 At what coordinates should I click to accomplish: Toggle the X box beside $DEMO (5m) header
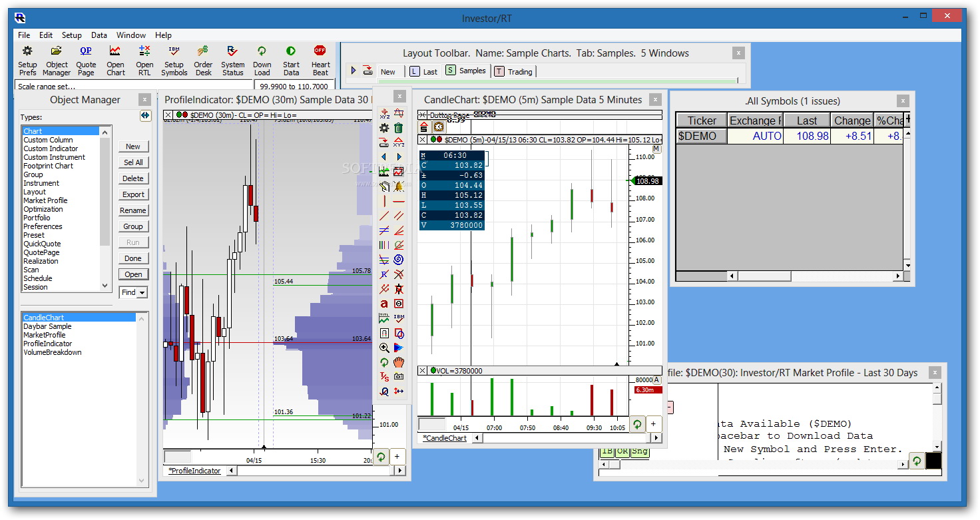(x=422, y=139)
